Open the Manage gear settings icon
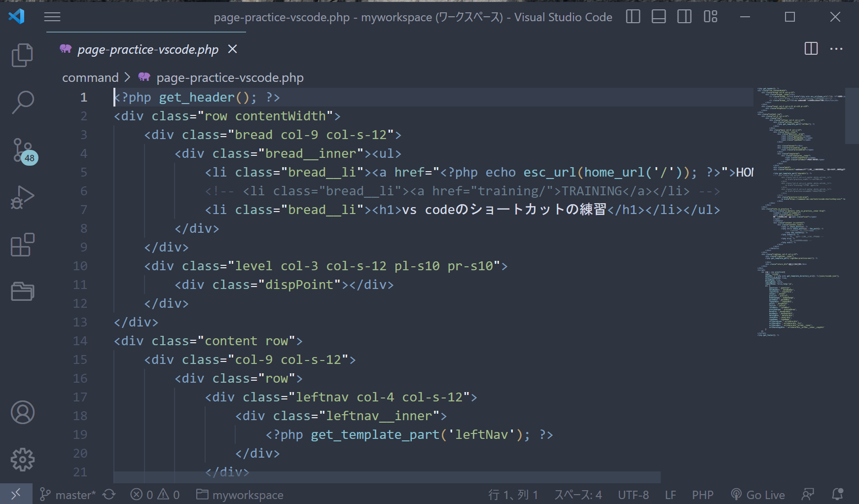 click(x=23, y=460)
